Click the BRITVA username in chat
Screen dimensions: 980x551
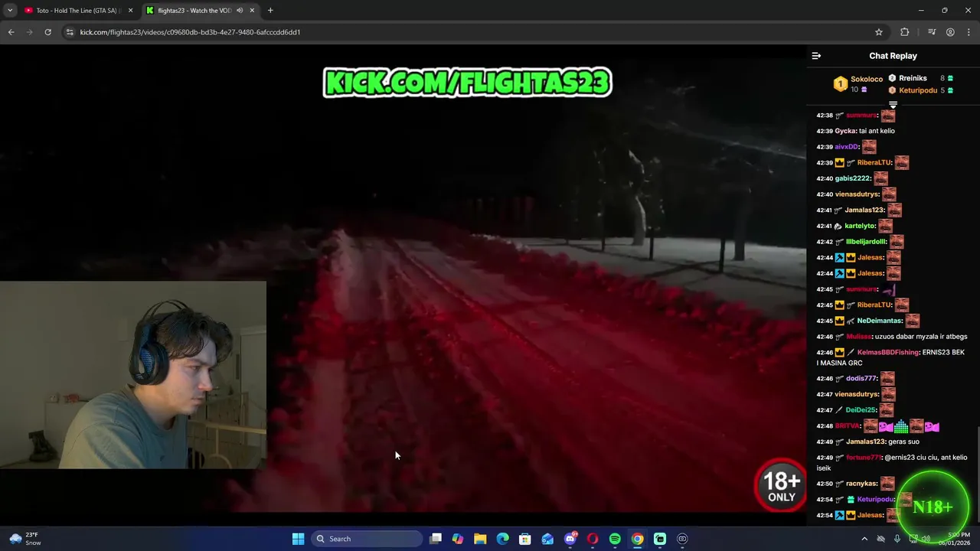[847, 426]
